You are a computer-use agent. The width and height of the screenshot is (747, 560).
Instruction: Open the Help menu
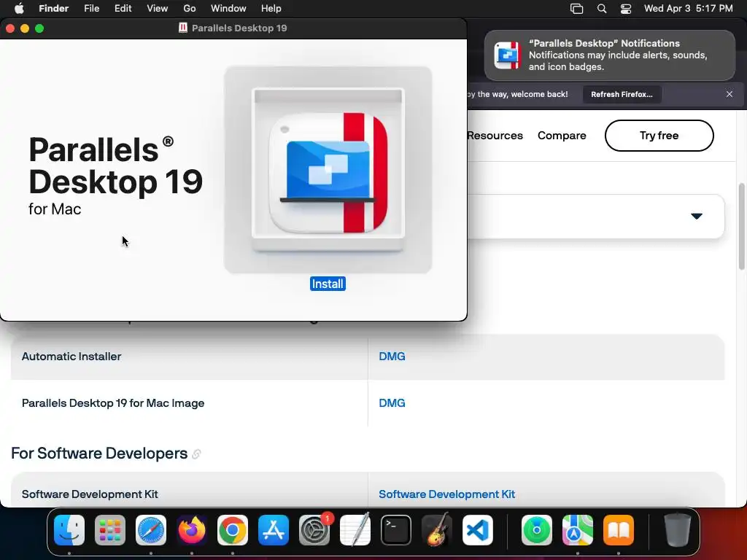271,9
